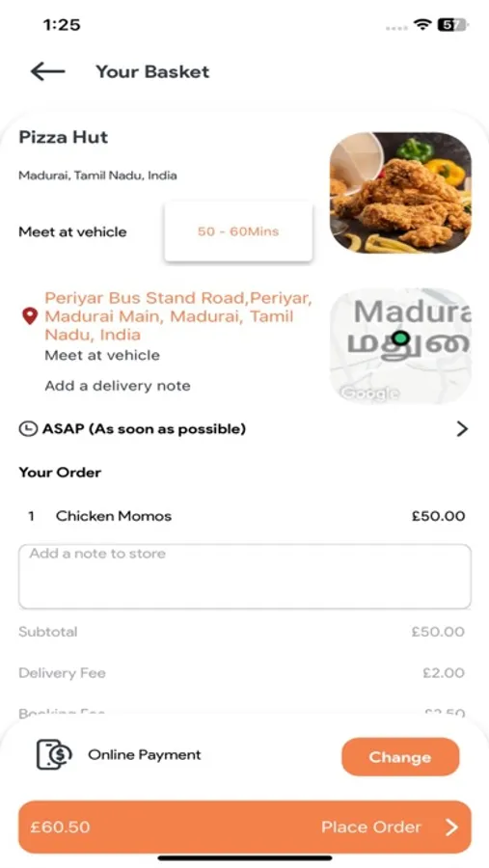Open the 50 - 60Mins time box
Viewport: 489px width, 868px height.
[x=238, y=231]
